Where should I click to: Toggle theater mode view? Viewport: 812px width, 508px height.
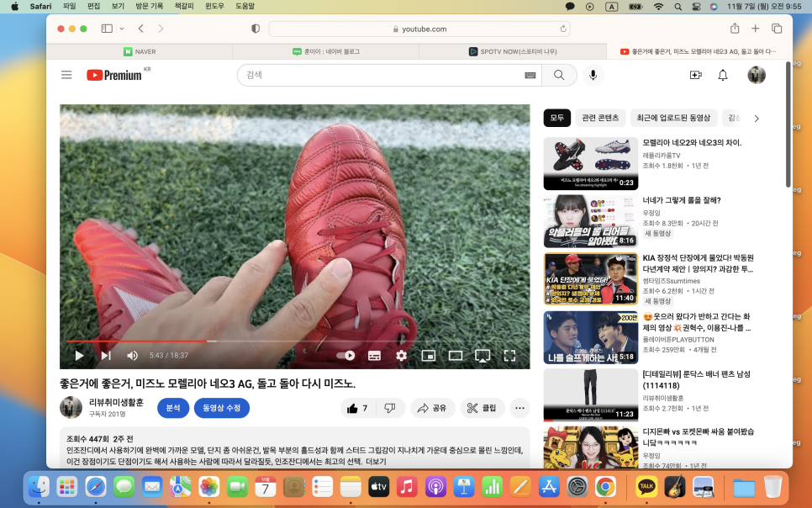click(456, 356)
